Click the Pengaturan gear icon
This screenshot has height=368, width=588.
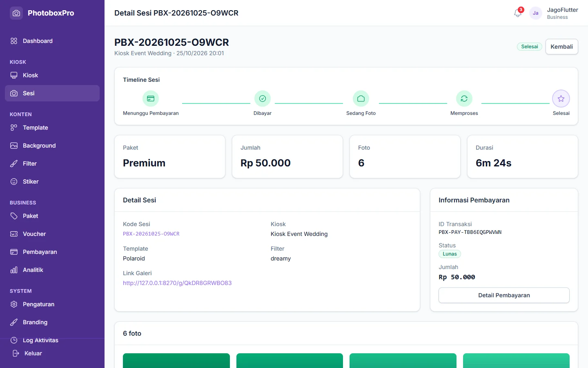pos(14,304)
